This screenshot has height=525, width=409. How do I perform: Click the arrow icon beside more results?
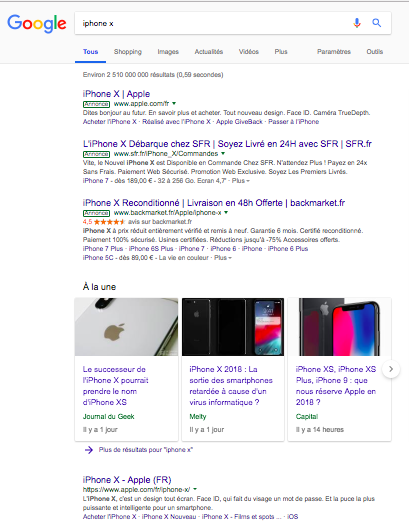[x=89, y=450]
